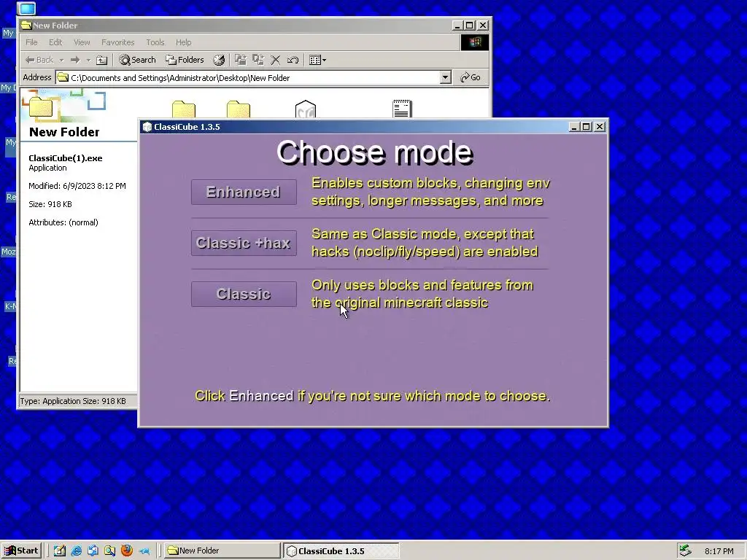The width and height of the screenshot is (747, 560).
Task: Click the folder icon in the address bar
Action: point(63,77)
